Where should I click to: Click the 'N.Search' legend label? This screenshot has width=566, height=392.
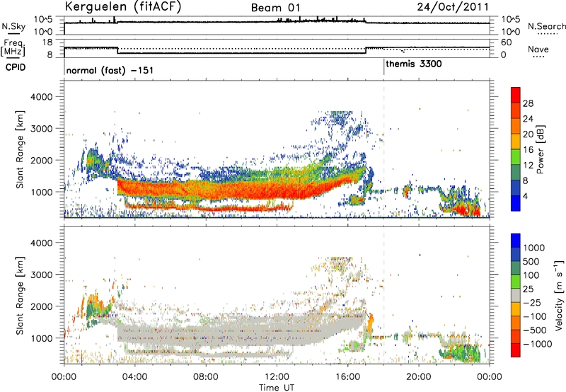click(546, 26)
